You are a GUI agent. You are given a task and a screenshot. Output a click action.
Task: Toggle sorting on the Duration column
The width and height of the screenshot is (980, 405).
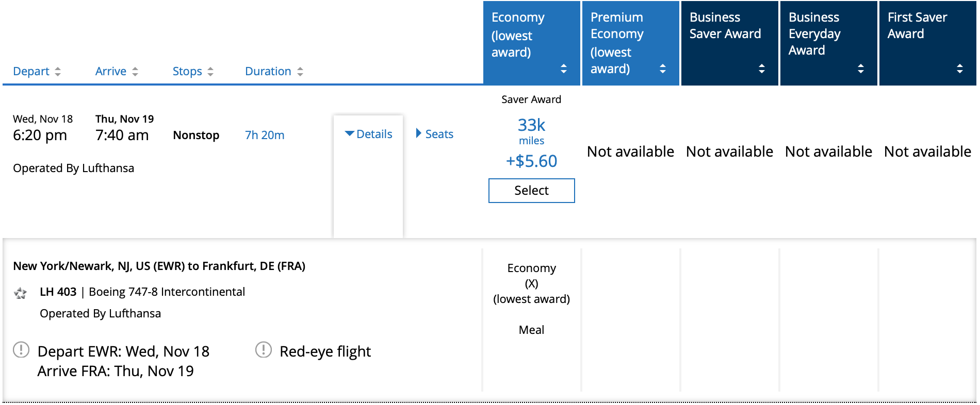tap(301, 71)
